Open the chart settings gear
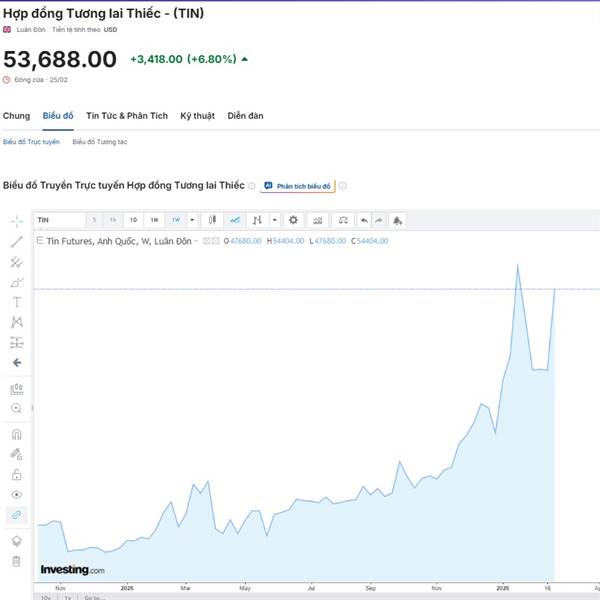Image resolution: width=600 pixels, height=600 pixels. click(x=293, y=220)
